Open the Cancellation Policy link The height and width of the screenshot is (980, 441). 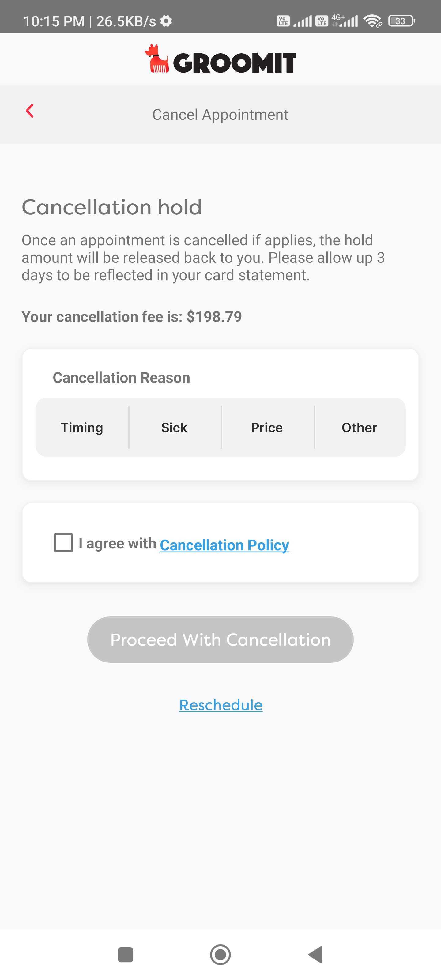[x=224, y=545]
